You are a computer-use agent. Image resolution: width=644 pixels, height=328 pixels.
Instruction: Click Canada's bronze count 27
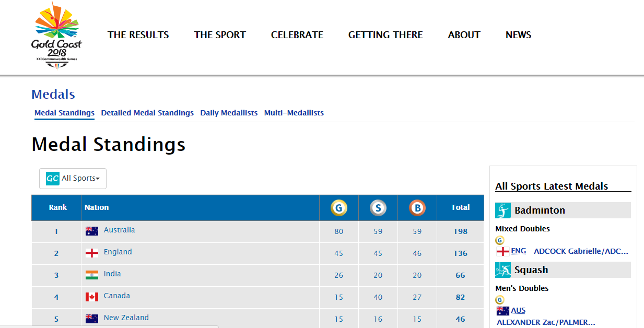pyautogui.click(x=417, y=297)
